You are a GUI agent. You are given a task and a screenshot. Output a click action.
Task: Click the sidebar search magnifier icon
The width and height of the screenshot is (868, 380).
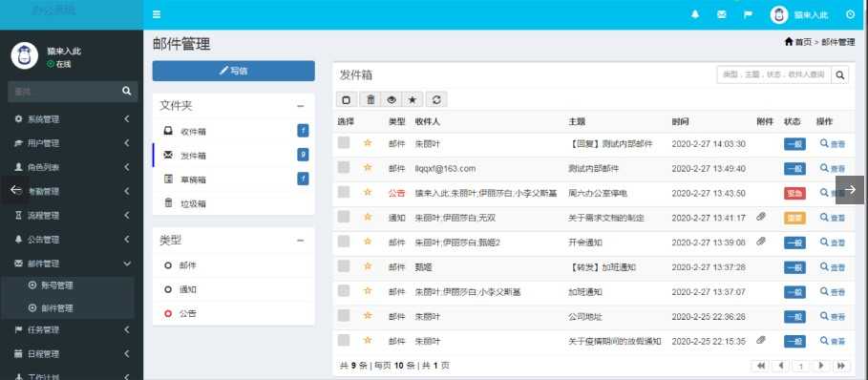click(x=127, y=92)
